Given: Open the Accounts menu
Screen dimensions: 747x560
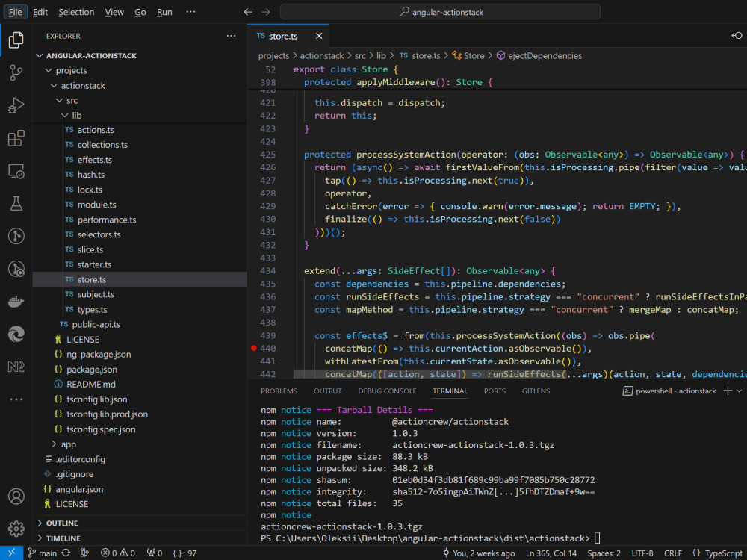Looking at the screenshot, I should [16, 497].
